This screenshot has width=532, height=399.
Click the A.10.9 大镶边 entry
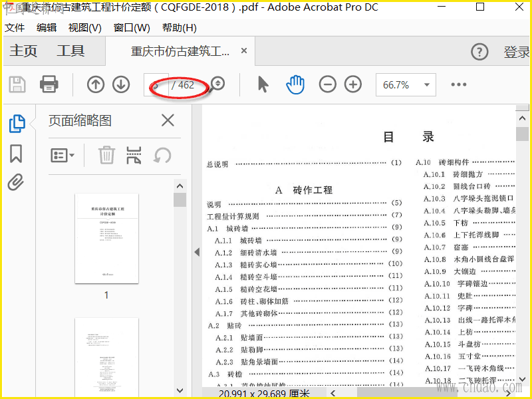469,272
